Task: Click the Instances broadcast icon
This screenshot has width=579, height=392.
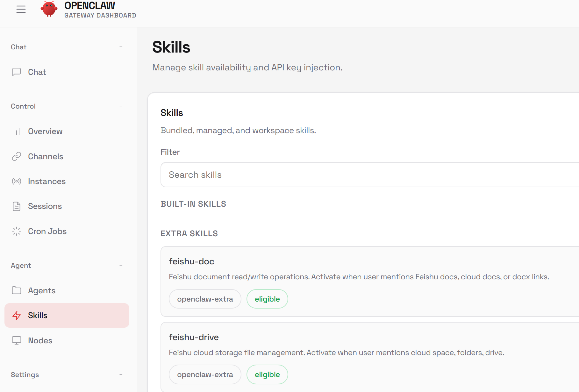Action: tap(17, 181)
